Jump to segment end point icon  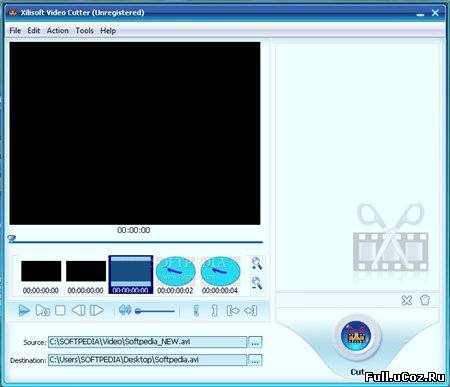[251, 311]
